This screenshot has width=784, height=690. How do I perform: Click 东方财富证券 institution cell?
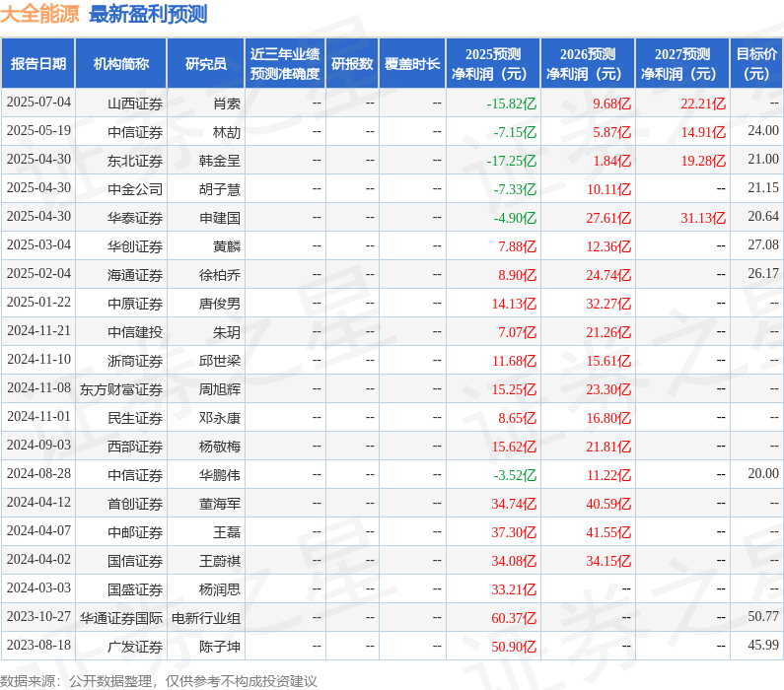[121, 389]
